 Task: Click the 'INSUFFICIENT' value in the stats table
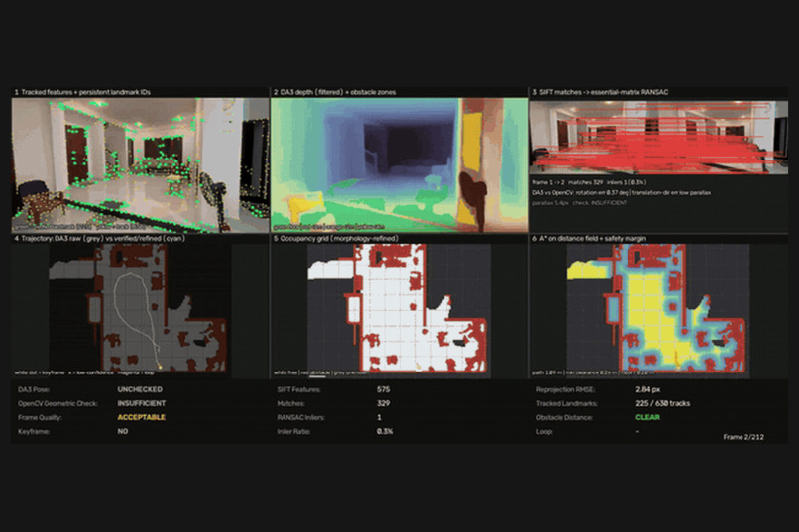click(x=141, y=403)
